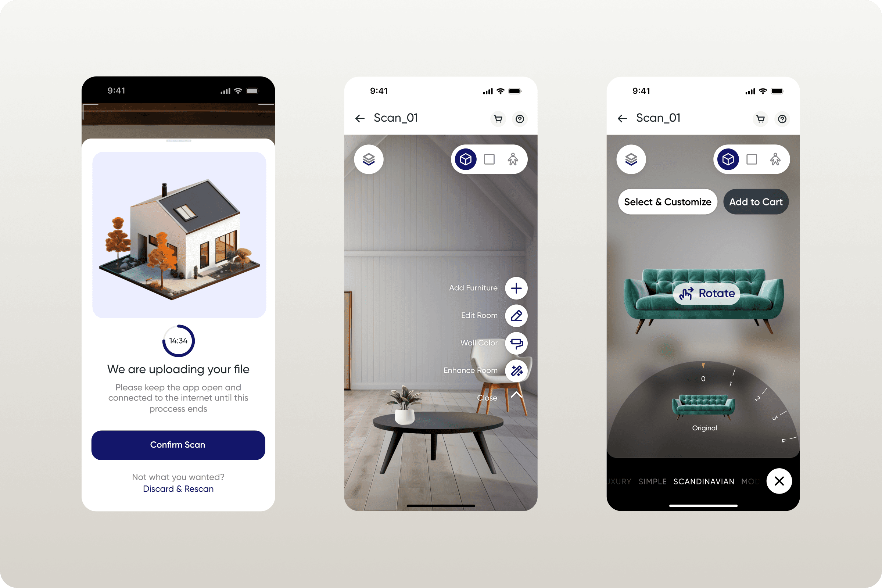Click the Wall Color paint roller icon
This screenshot has height=588, width=882.
(516, 343)
